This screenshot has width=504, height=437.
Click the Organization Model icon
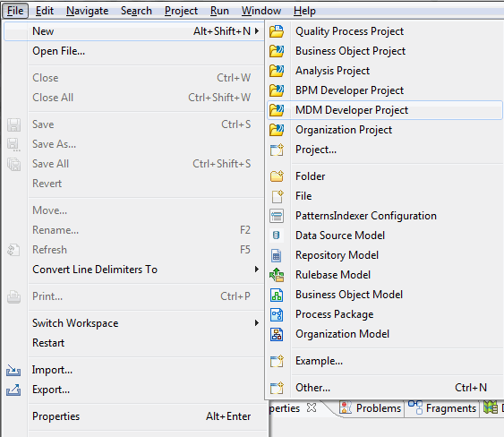277,334
